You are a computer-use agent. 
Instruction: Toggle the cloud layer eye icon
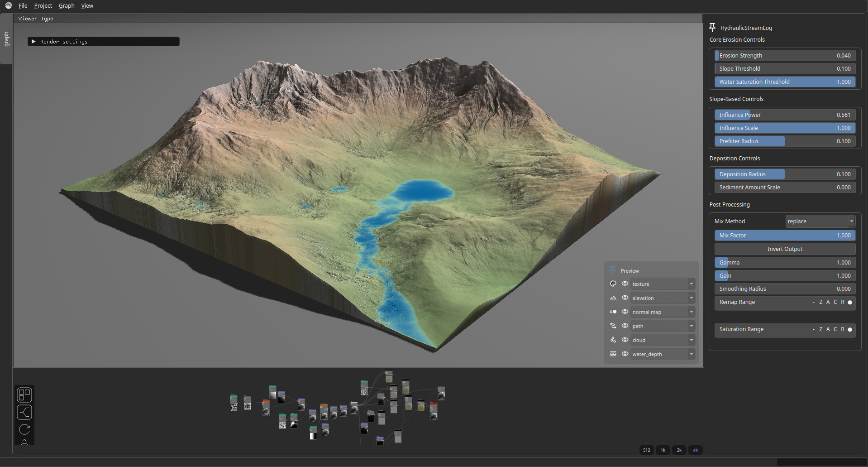625,340
